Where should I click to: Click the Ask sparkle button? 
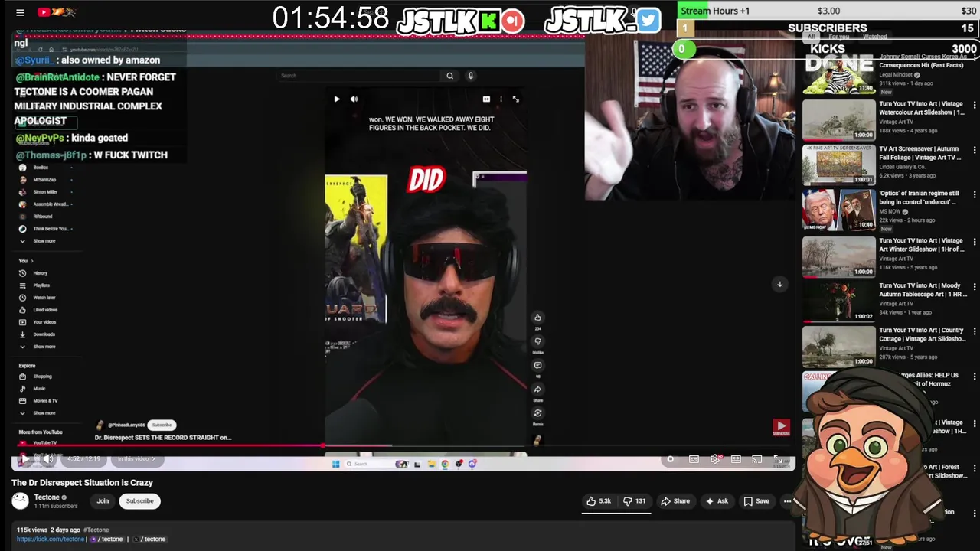[x=717, y=501]
